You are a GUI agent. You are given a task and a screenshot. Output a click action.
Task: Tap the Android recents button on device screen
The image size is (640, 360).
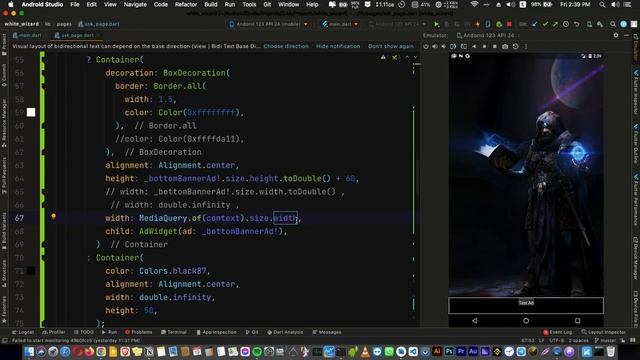(x=577, y=321)
